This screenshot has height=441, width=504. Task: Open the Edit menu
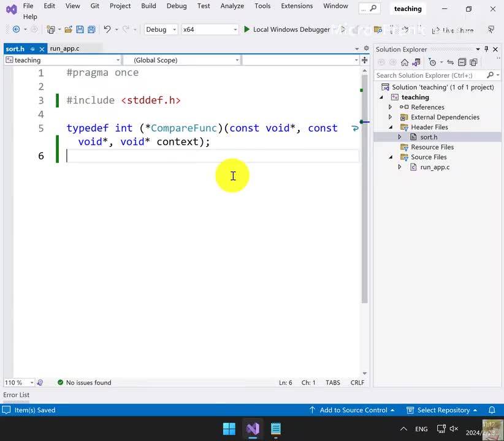[49, 6]
